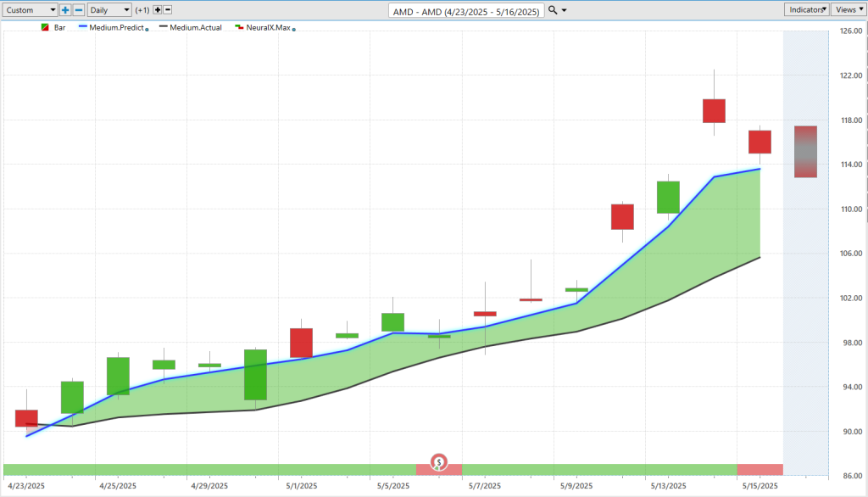This screenshot has height=497, width=868.
Task: Click the 86.00 price axis label
Action: pos(851,476)
